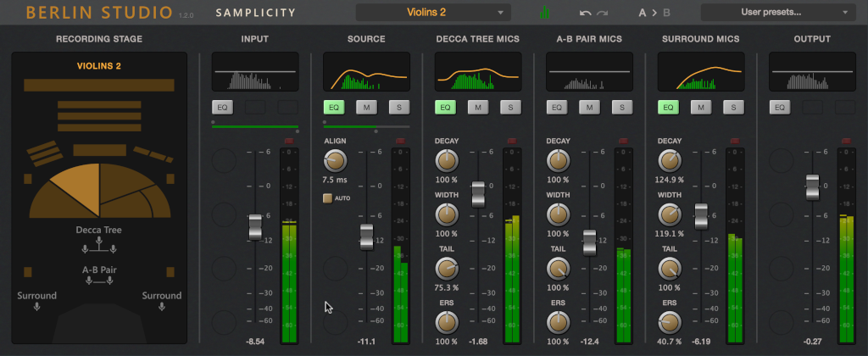Screen dimensions: 868x356
Task: Toggle EQ on the Source channel
Action: coord(334,108)
